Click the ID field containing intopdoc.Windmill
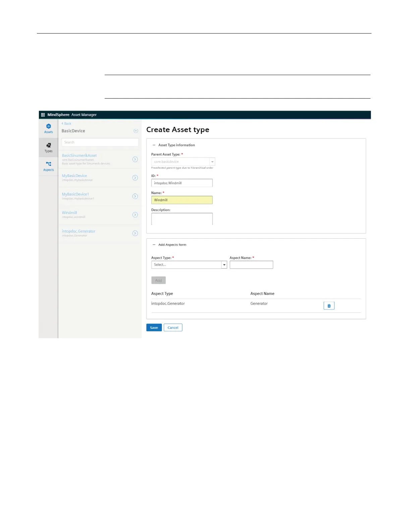The width and height of the screenshot is (399, 532). [182, 183]
